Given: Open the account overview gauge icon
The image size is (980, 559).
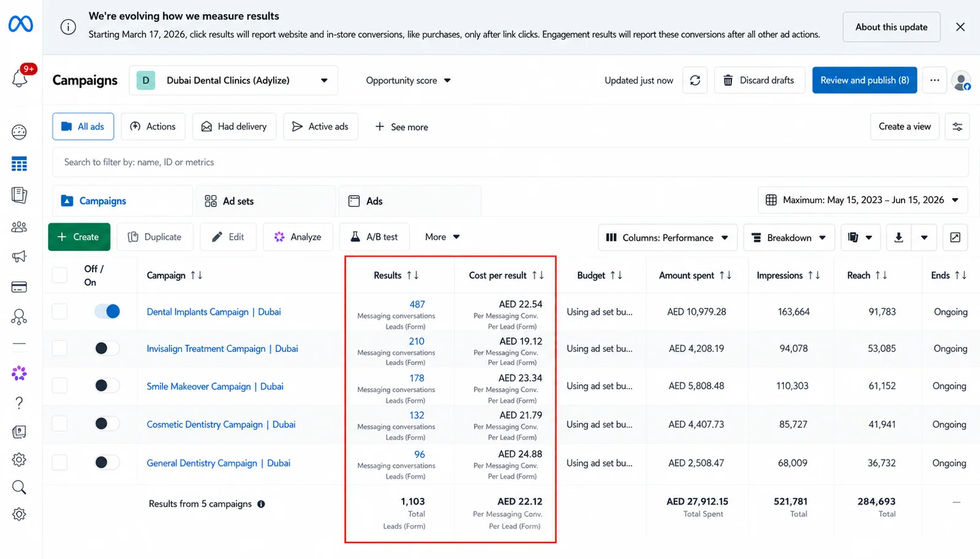Looking at the screenshot, I should 20,132.
